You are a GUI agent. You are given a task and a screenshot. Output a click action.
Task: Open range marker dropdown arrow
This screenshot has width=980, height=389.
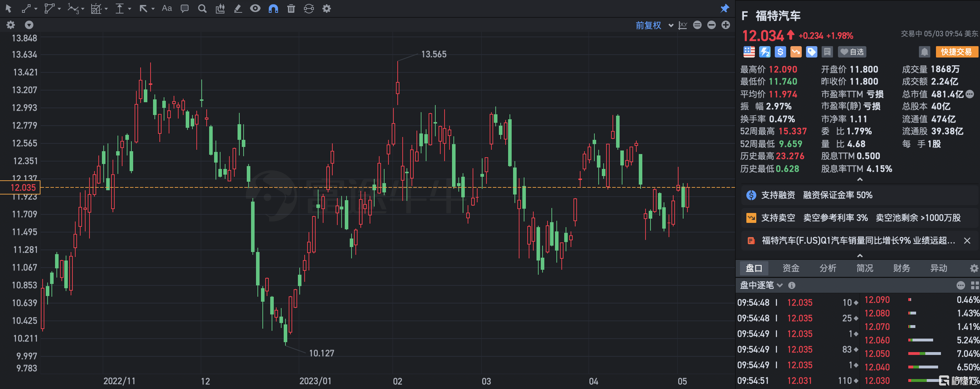[130, 9]
